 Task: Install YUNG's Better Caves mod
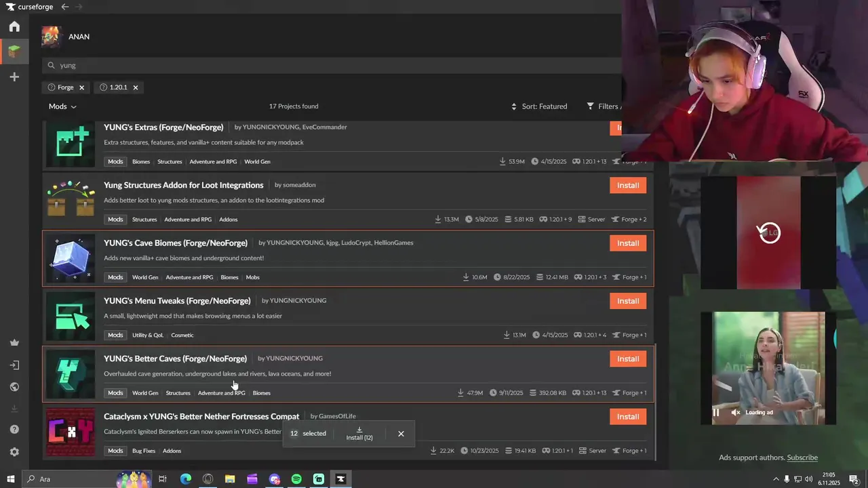[x=628, y=359]
